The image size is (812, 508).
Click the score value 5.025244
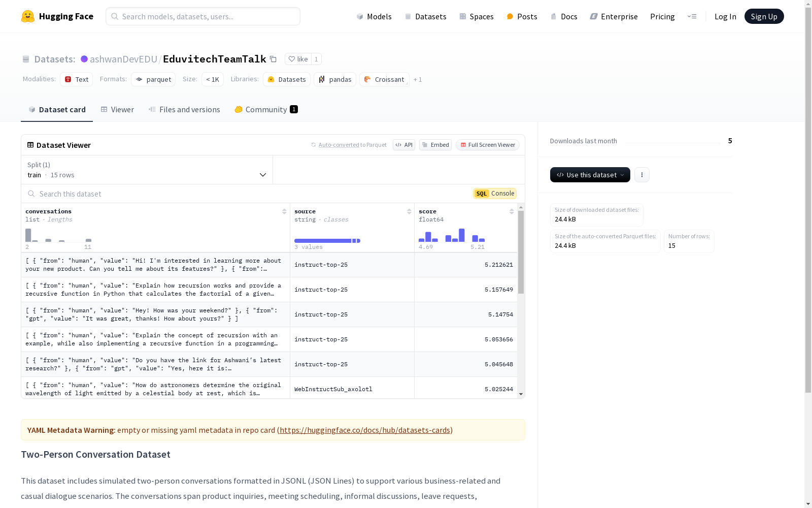point(498,389)
